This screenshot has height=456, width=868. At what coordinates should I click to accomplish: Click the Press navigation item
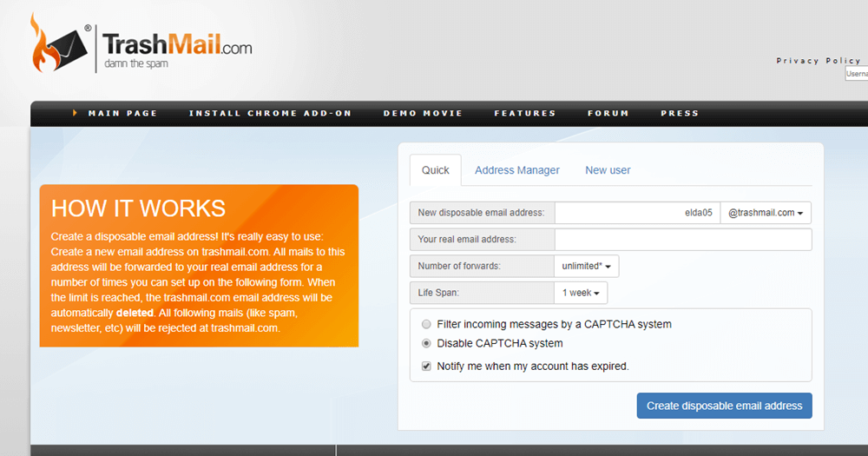(x=679, y=113)
